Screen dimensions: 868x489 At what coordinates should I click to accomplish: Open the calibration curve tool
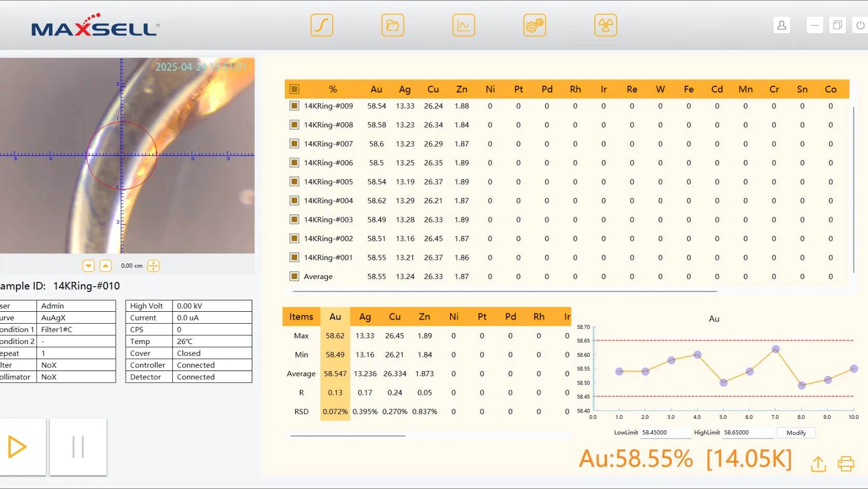pyautogui.click(x=321, y=24)
